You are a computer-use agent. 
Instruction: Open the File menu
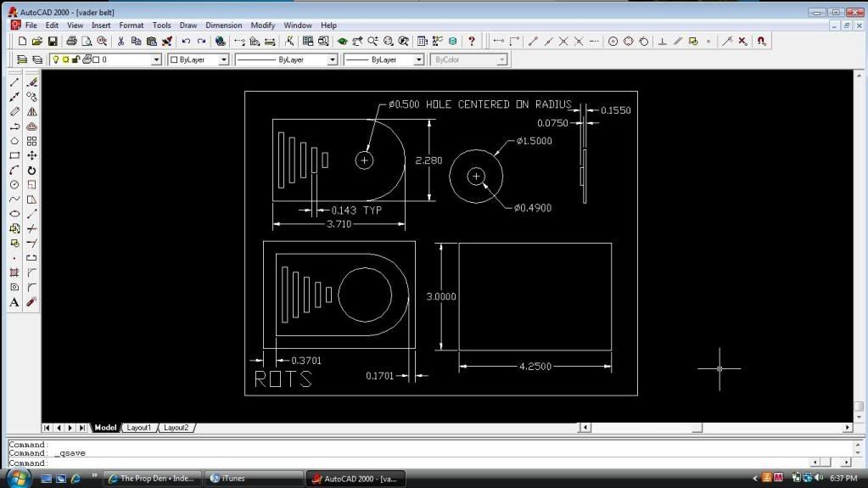click(31, 25)
